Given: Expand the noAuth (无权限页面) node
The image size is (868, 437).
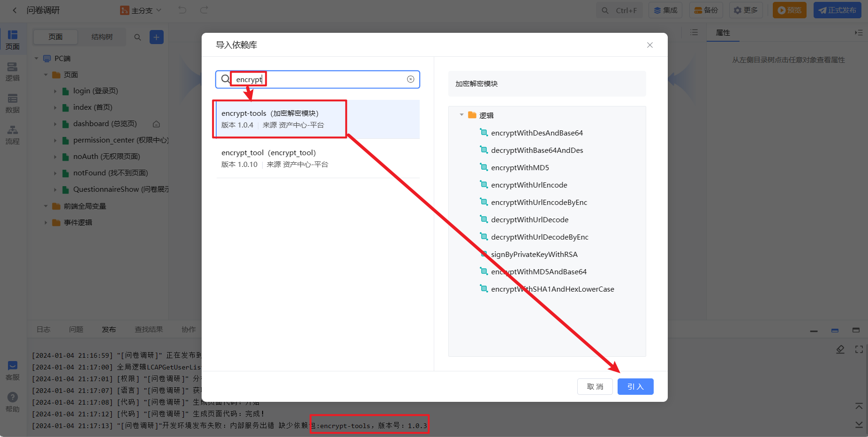Looking at the screenshot, I should pyautogui.click(x=55, y=157).
